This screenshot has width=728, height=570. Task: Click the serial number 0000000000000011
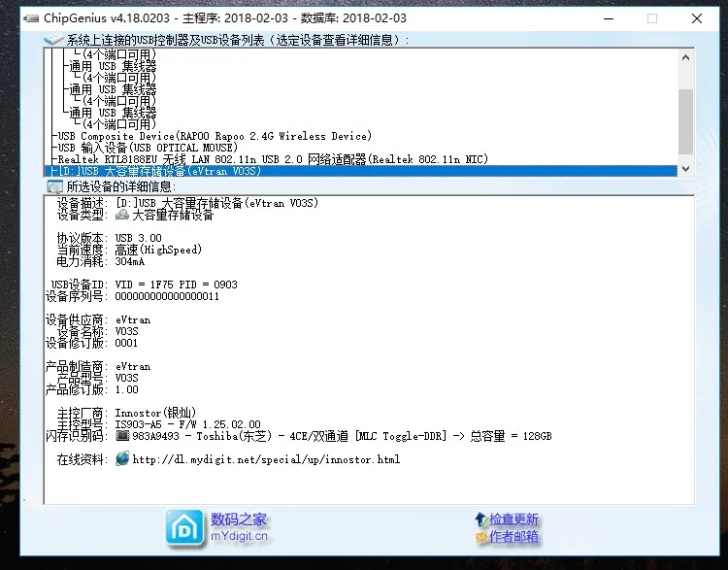pos(167,296)
